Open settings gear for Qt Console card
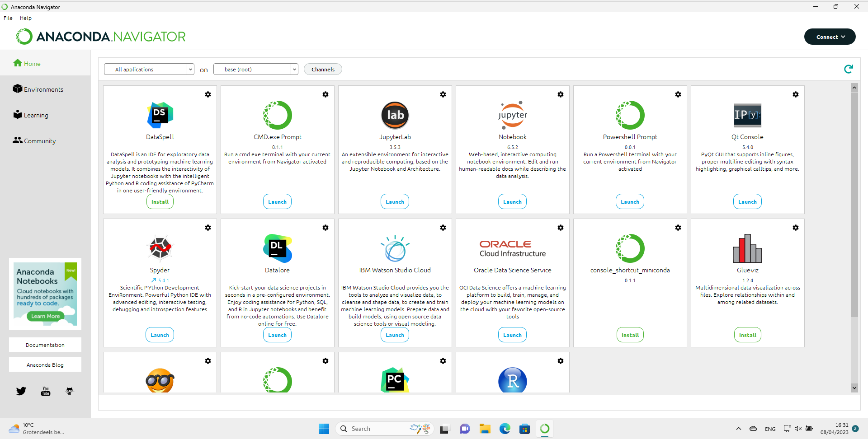The image size is (868, 439). 796,94
